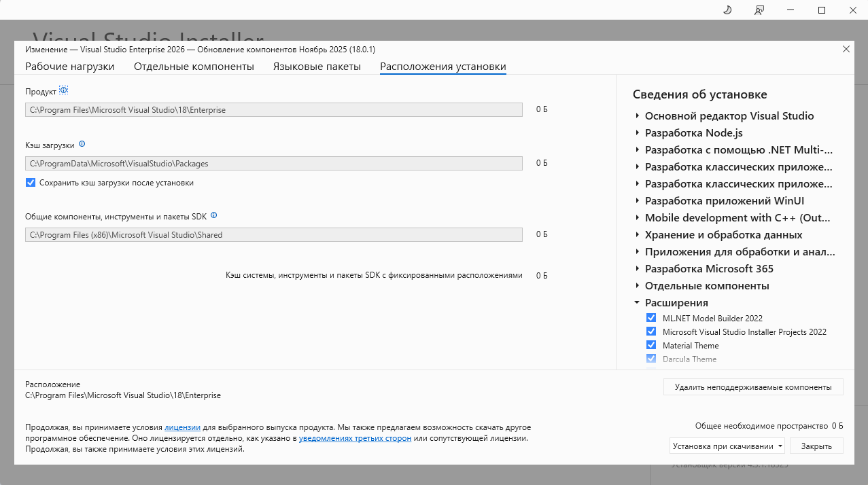This screenshot has width=868, height=485.
Task: Click the Кэш загрузки path field
Action: pos(273,164)
